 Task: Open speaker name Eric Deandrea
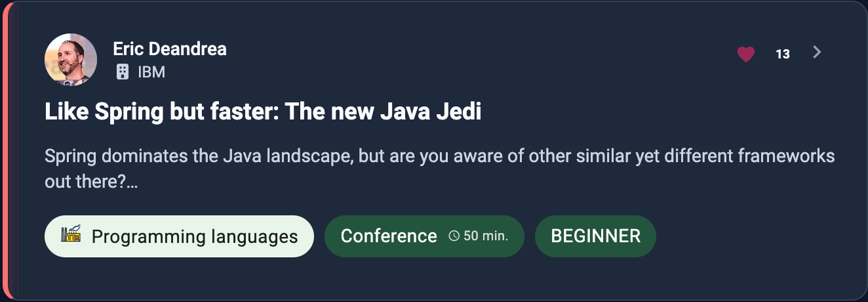coord(169,49)
